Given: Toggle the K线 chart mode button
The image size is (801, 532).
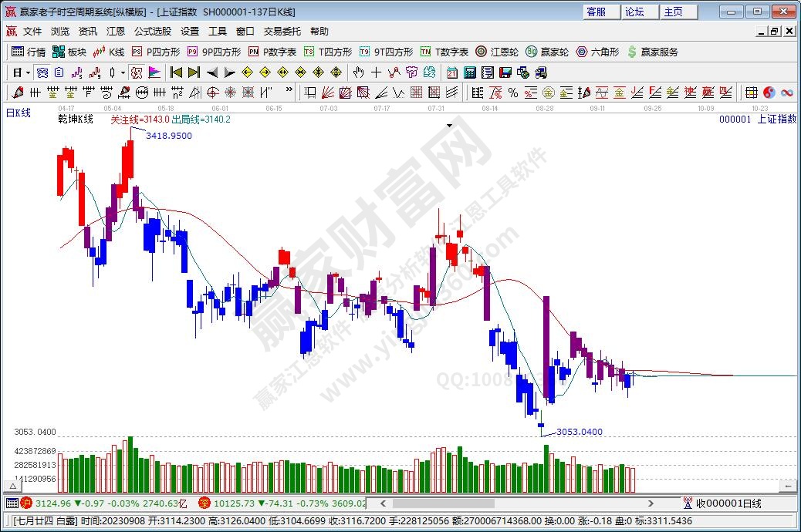Looking at the screenshot, I should [x=108, y=52].
